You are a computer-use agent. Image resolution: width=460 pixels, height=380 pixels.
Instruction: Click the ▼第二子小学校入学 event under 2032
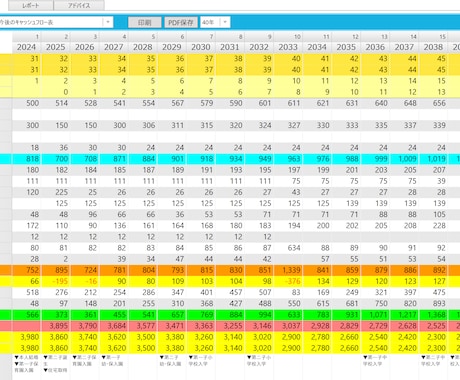click(x=259, y=361)
